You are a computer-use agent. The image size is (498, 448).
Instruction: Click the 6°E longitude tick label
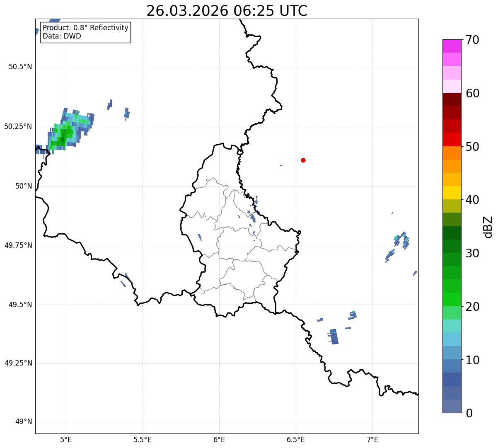pos(220,440)
